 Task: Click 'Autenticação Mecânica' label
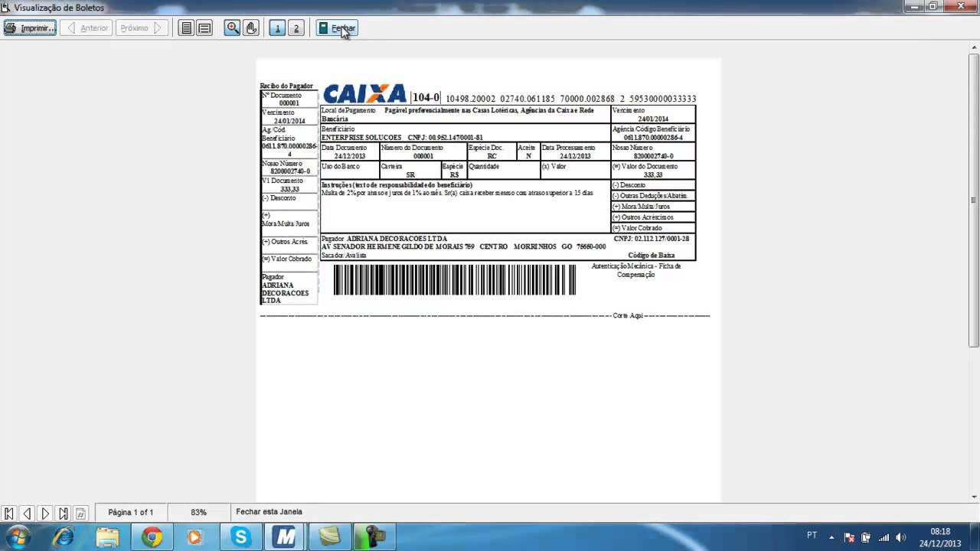tap(636, 270)
